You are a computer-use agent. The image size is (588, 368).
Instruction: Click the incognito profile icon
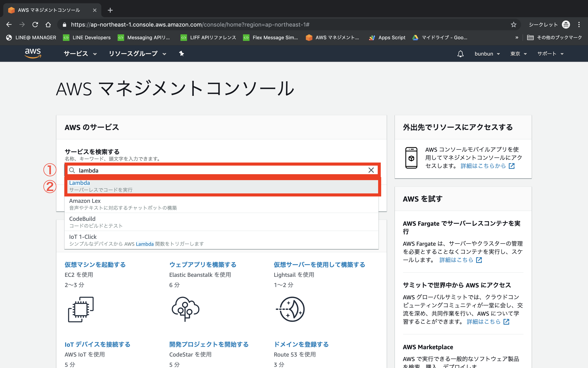(566, 25)
